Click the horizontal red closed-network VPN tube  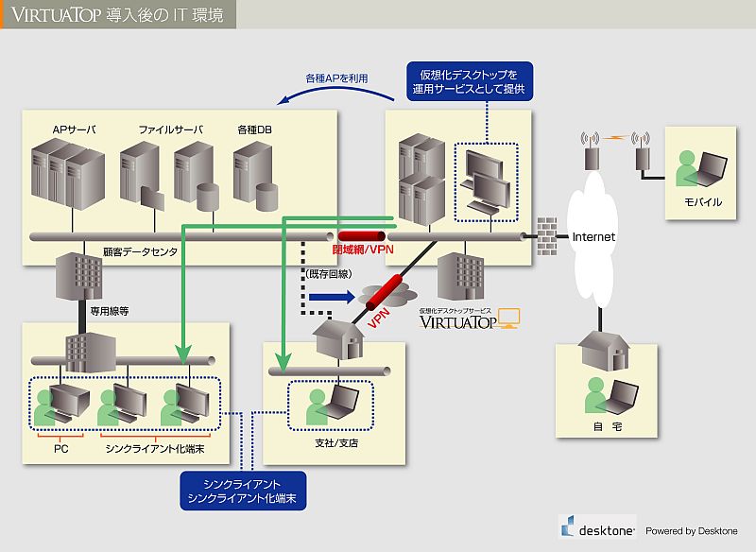point(362,236)
